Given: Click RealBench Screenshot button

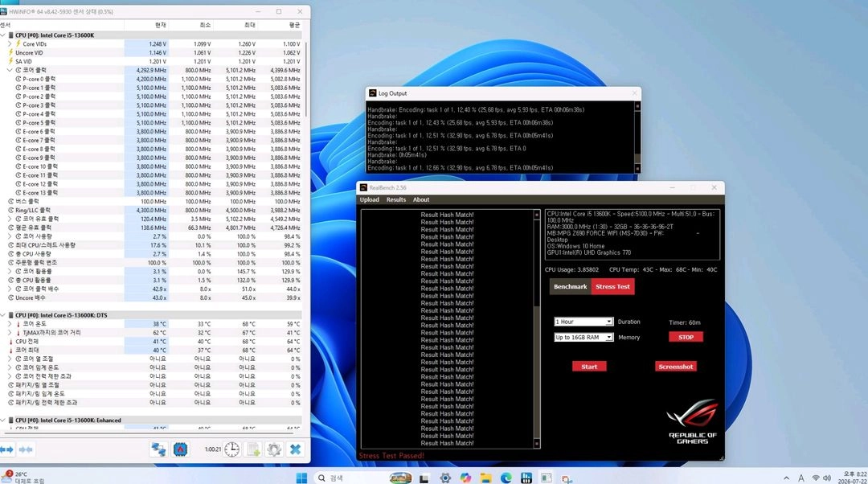Looking at the screenshot, I should (675, 367).
